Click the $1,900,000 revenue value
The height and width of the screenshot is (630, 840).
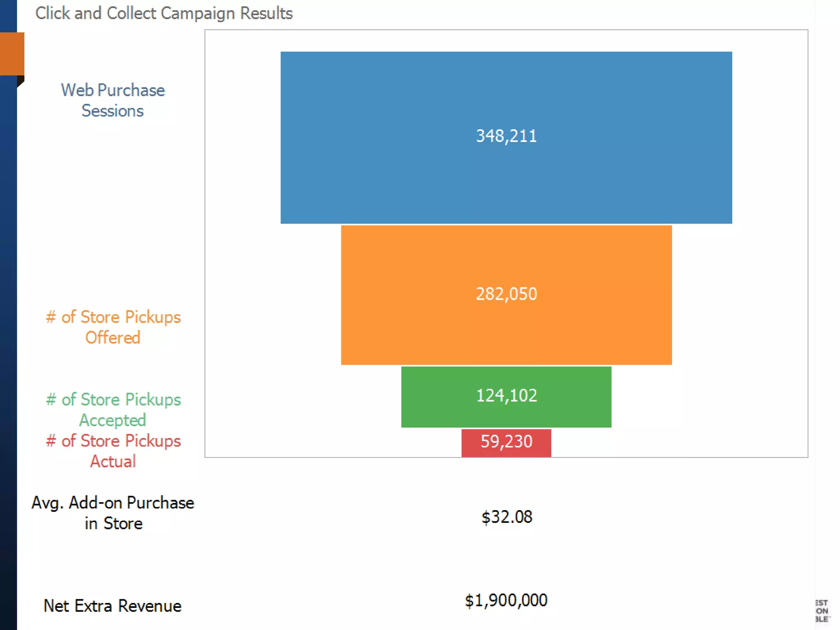[506, 600]
